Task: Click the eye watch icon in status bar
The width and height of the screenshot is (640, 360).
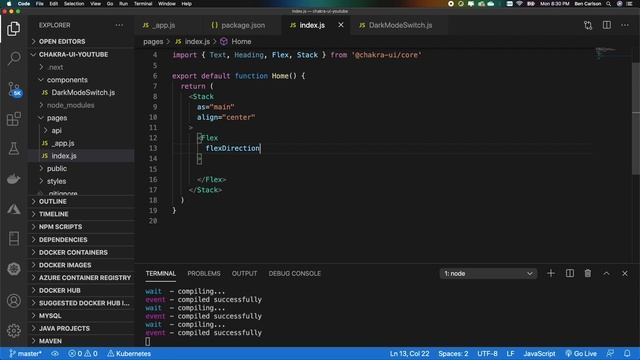Action: (x=55, y=353)
